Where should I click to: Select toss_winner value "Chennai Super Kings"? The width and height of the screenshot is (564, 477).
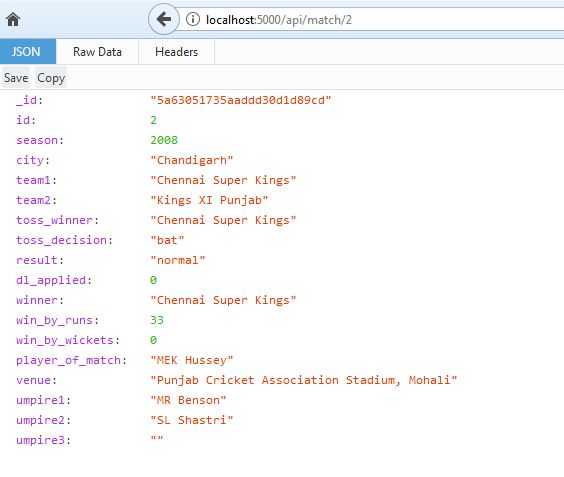point(223,220)
